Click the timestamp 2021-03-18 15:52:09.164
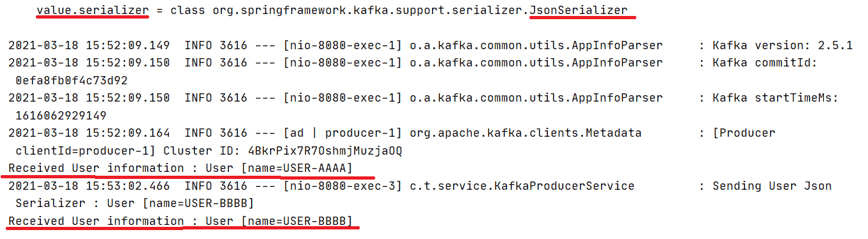Image resolution: width=868 pixels, height=239 pixels. [89, 133]
